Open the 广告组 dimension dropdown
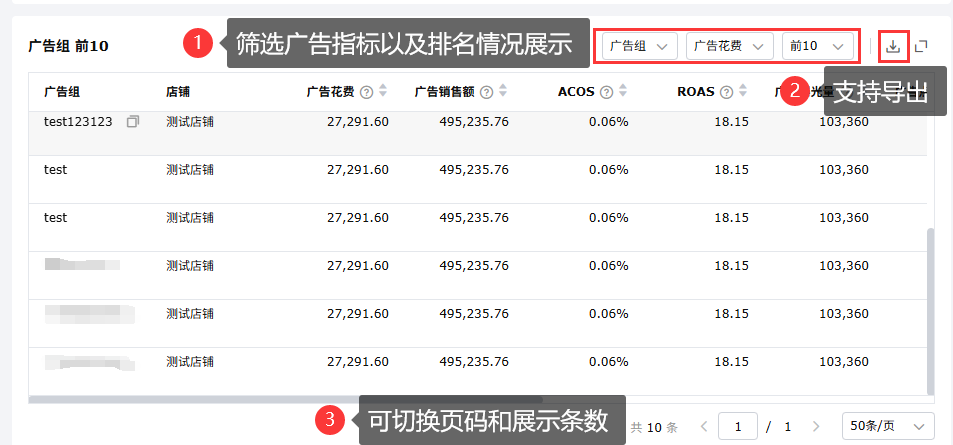 click(x=640, y=46)
